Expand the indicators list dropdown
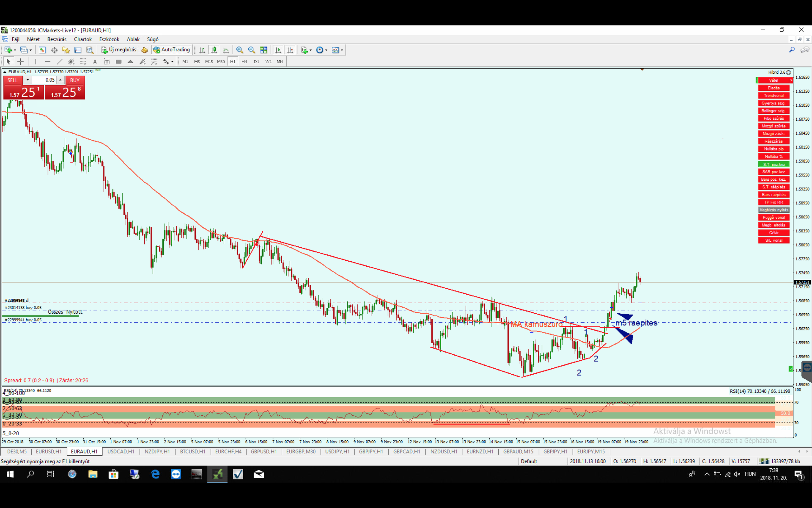 coord(311,50)
